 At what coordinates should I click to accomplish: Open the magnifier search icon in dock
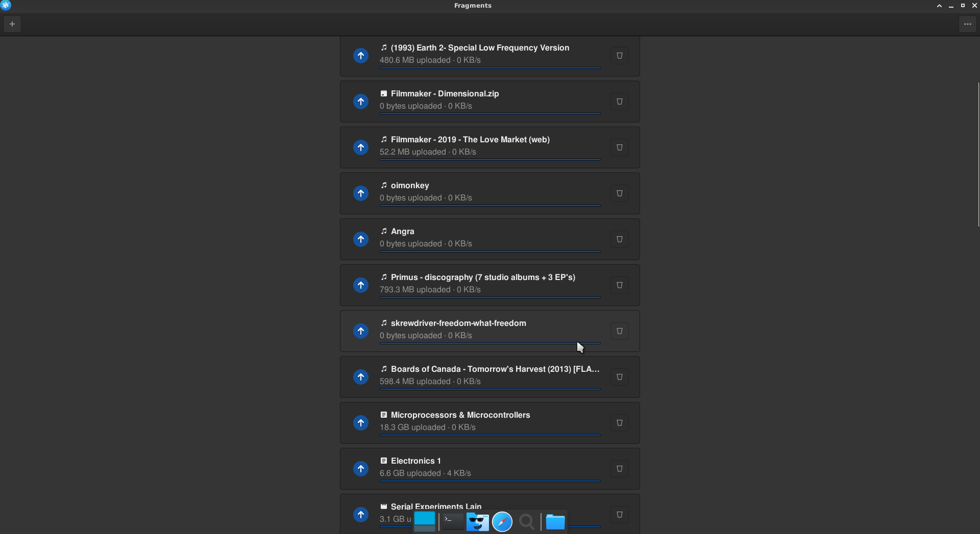[527, 522]
